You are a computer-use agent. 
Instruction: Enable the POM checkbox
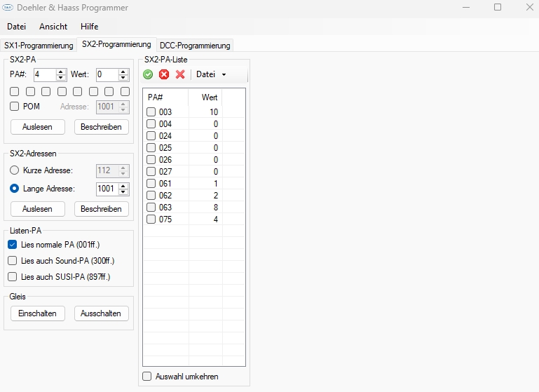click(x=14, y=107)
